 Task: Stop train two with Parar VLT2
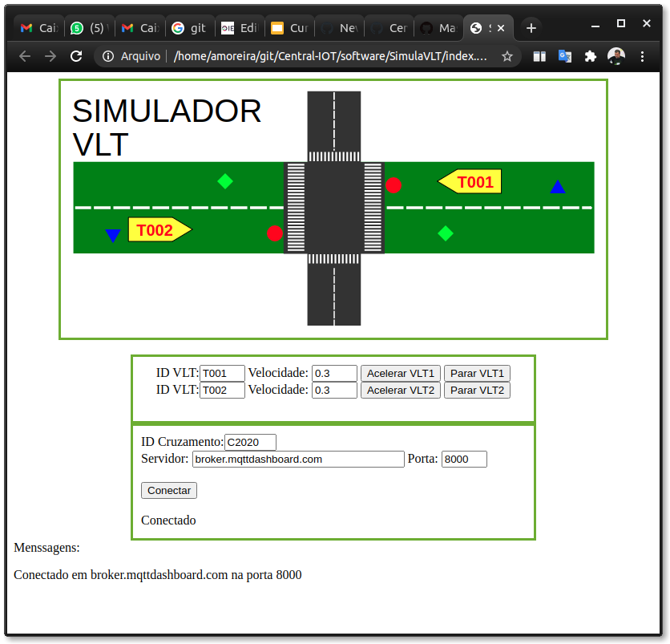click(477, 390)
